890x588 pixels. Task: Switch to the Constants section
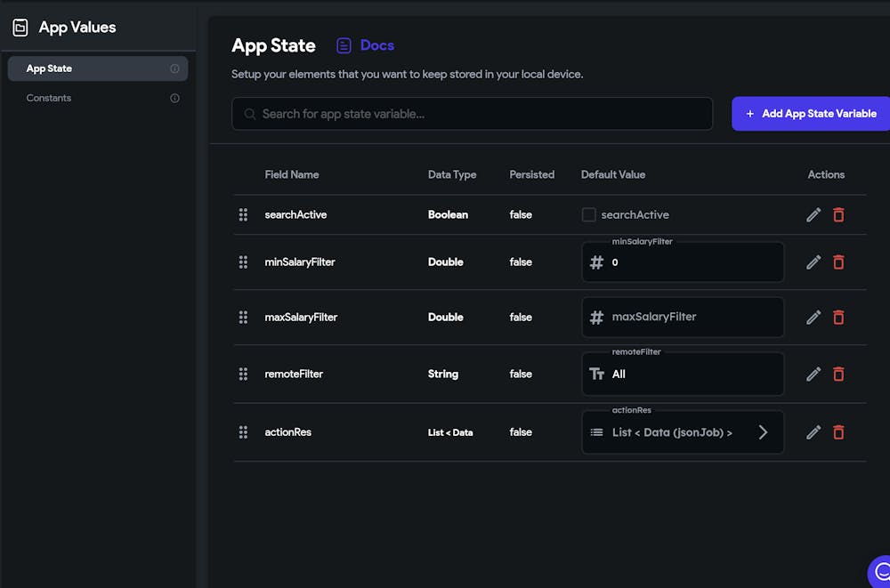[x=49, y=98]
